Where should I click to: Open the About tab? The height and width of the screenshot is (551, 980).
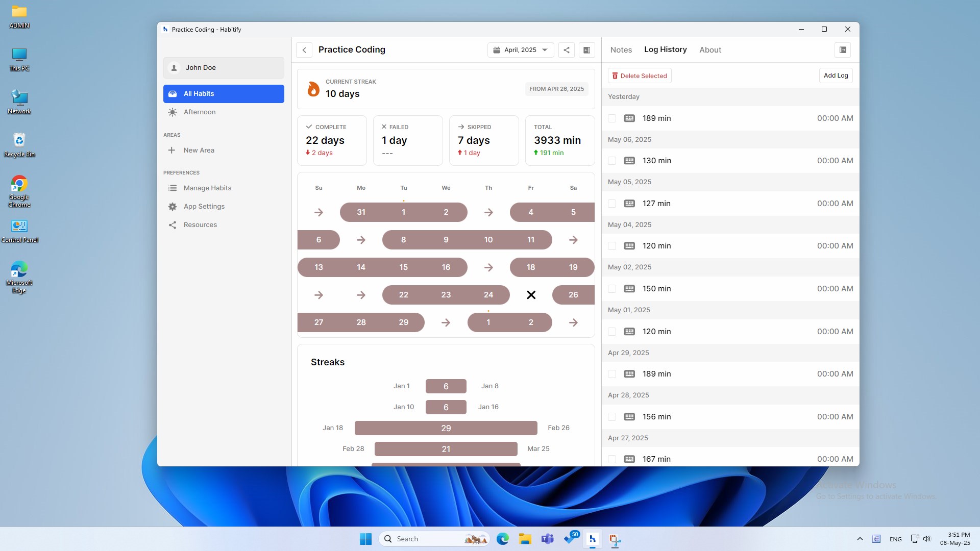[710, 50]
